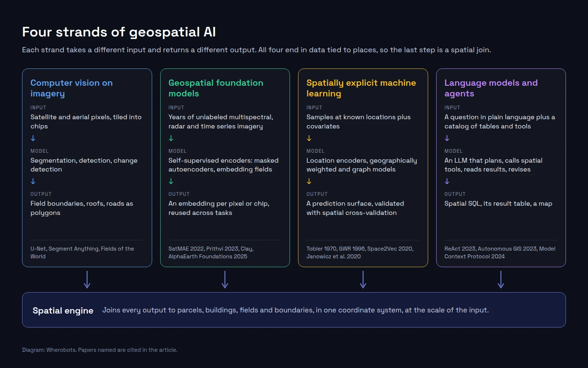Click the OUTPUT label in Spatially explicit card
The width and height of the screenshot is (588, 368).
click(x=317, y=194)
